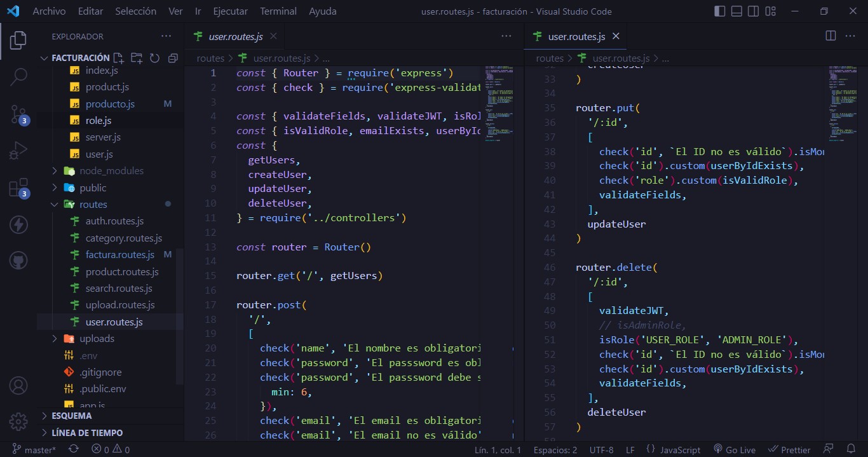Open explorer views and more actions menu
Image resolution: width=868 pixels, height=457 pixels.
tap(166, 36)
